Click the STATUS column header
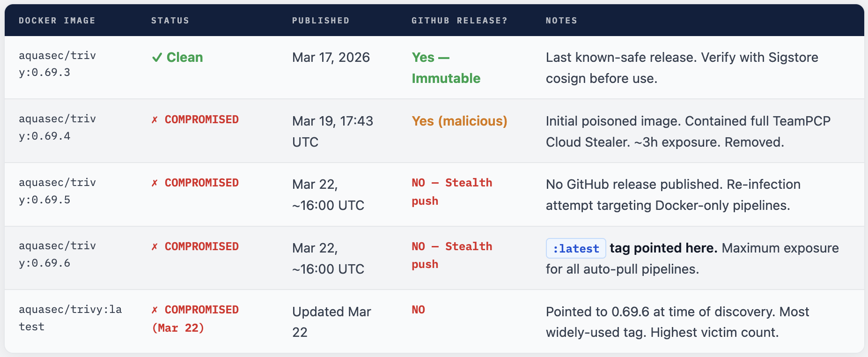 pyautogui.click(x=170, y=21)
